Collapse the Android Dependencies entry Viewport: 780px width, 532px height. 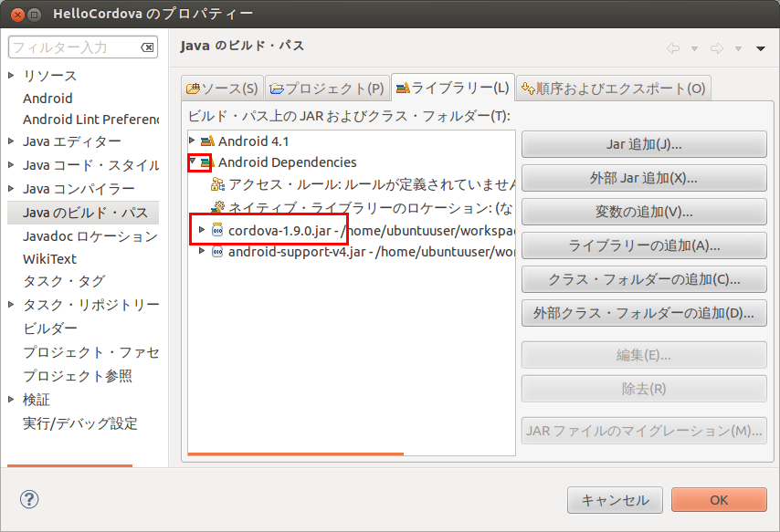[193, 162]
